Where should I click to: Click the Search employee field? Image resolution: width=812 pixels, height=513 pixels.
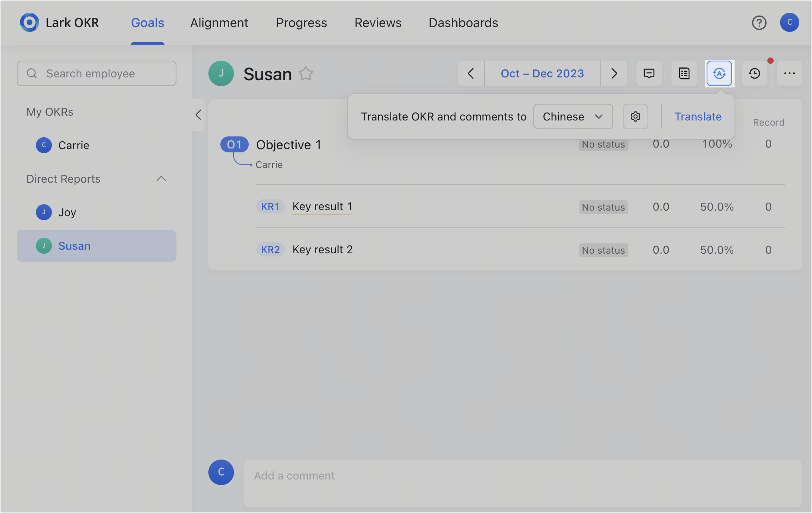(97, 73)
